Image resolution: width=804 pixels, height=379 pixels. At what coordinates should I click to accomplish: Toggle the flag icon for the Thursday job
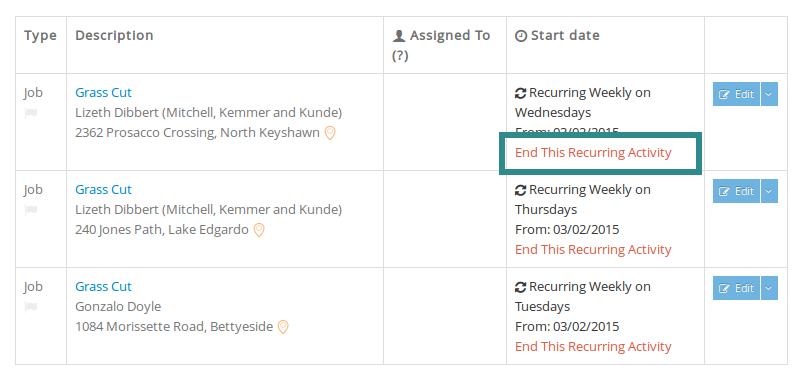click(x=31, y=210)
